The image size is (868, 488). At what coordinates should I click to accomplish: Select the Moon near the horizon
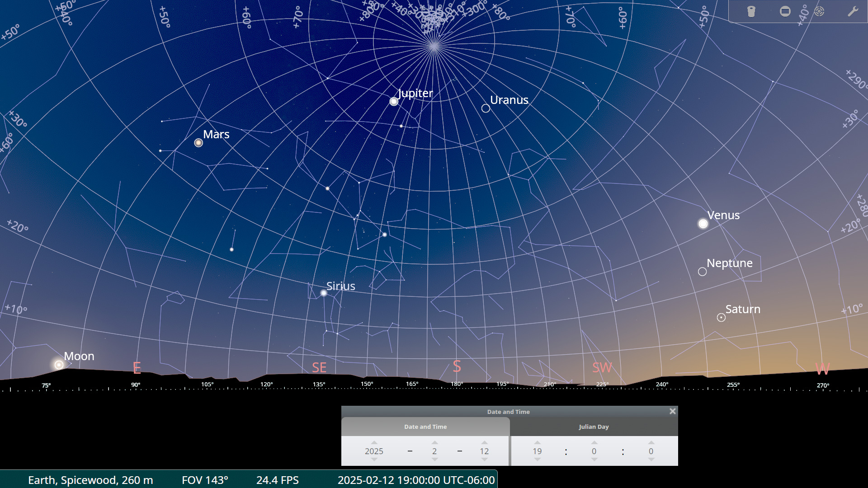point(59,365)
